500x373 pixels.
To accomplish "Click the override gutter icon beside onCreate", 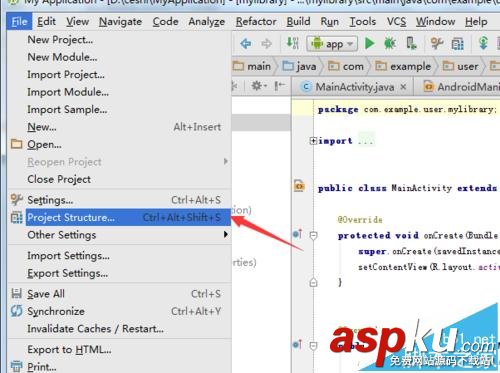I will click(297, 234).
